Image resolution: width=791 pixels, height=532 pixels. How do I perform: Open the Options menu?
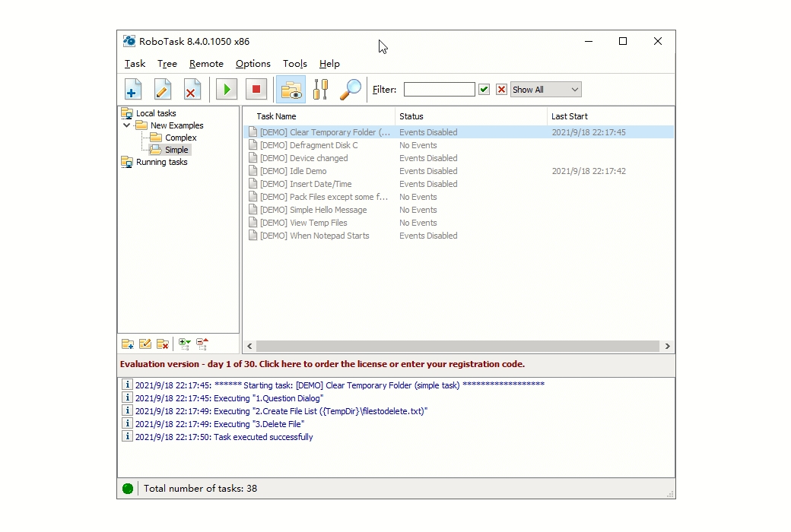(x=253, y=64)
